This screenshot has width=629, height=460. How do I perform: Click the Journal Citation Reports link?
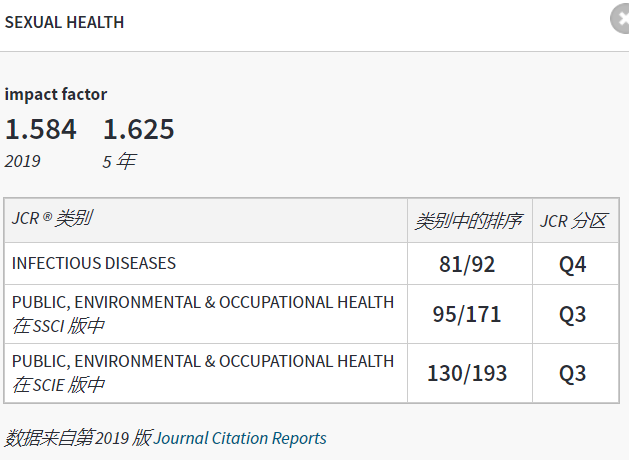240,438
